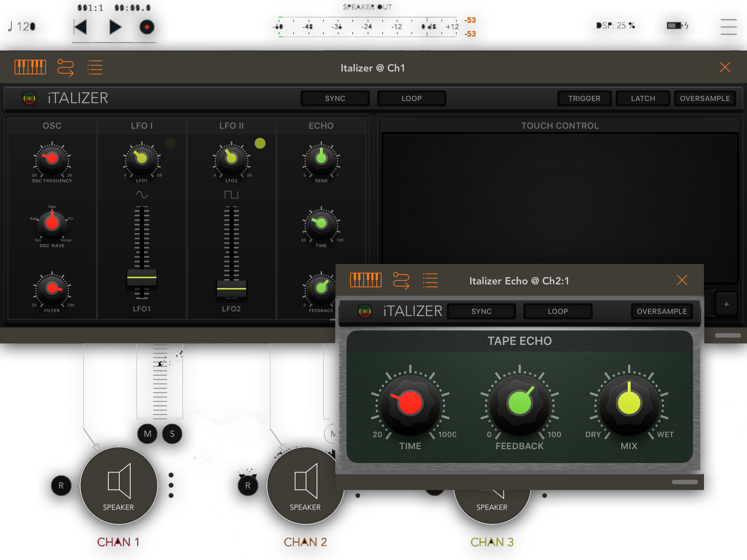
Task: Enable the LATCH button
Action: pyautogui.click(x=643, y=98)
